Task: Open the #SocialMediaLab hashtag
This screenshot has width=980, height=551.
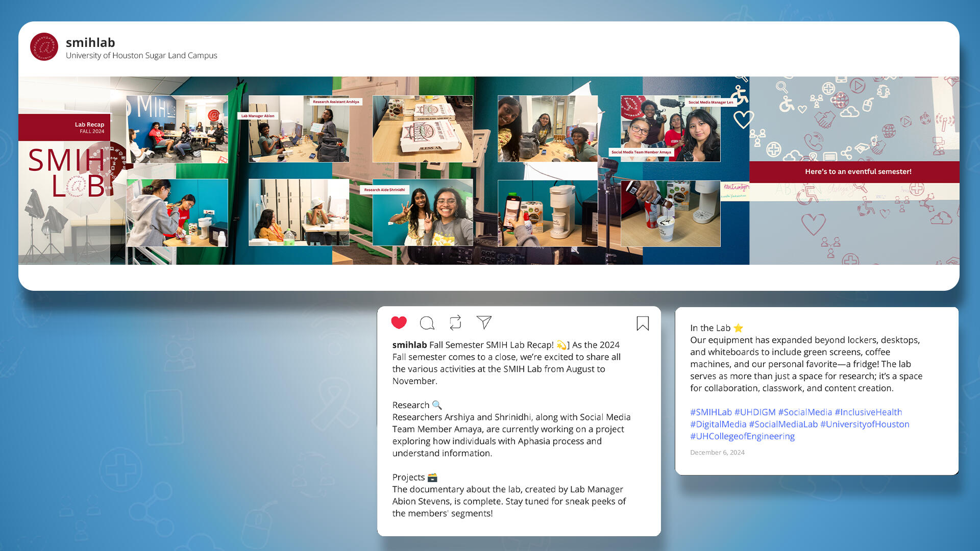Action: (x=783, y=424)
